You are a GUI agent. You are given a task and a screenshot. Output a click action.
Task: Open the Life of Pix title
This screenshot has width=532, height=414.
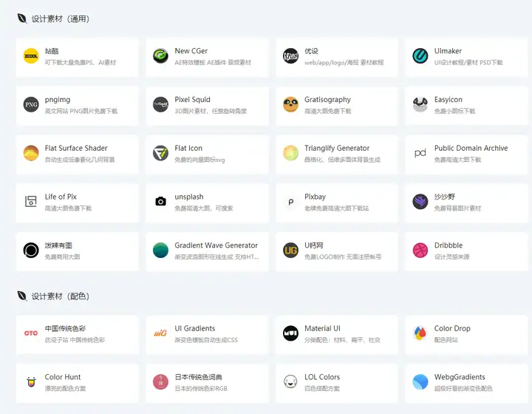pyautogui.click(x=61, y=197)
